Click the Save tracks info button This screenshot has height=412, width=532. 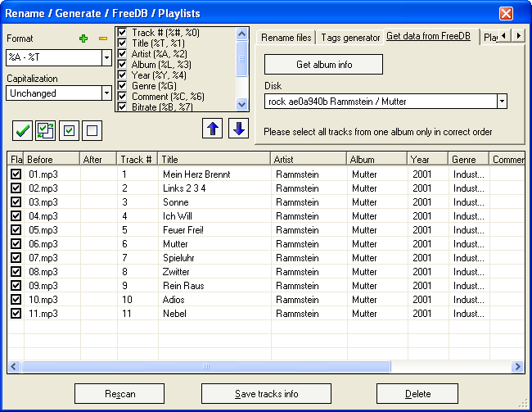point(266,394)
